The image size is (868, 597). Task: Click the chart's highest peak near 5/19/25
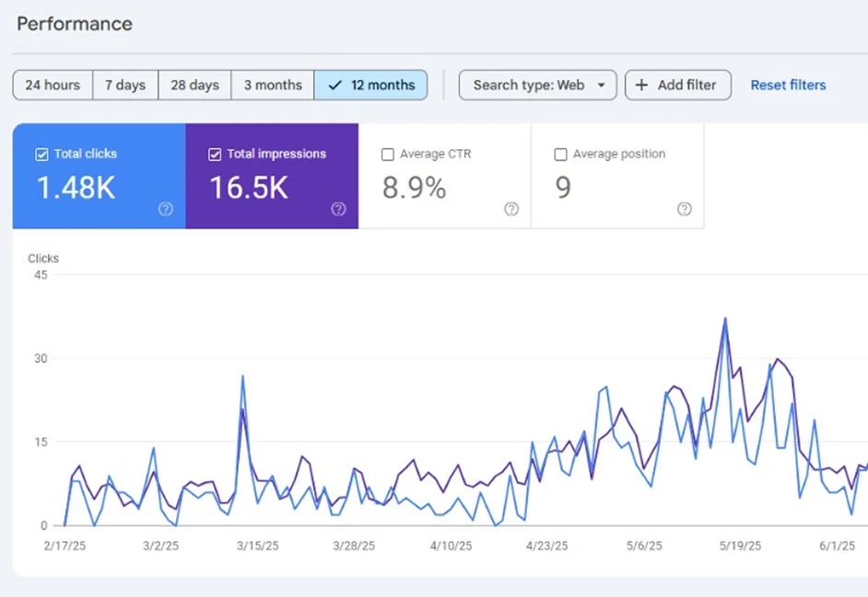(725, 320)
